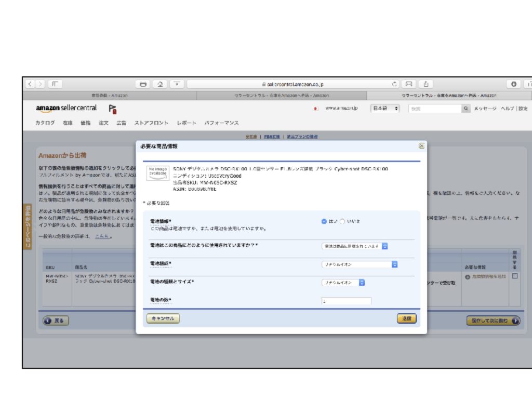Open the 日本語 language dropdown

[x=385, y=109]
